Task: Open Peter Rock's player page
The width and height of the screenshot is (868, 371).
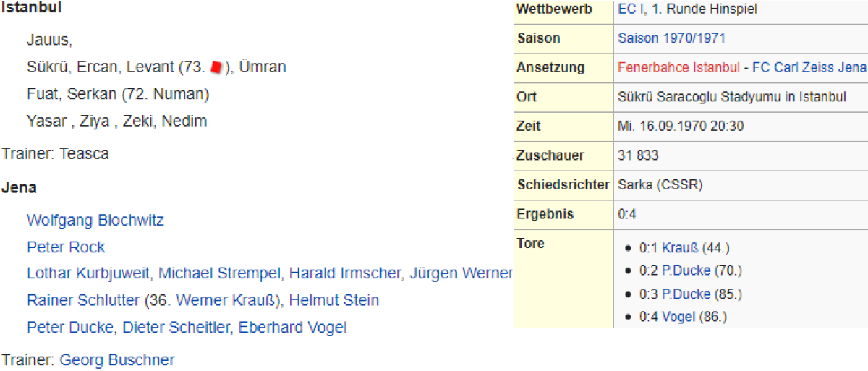Action: tap(66, 247)
